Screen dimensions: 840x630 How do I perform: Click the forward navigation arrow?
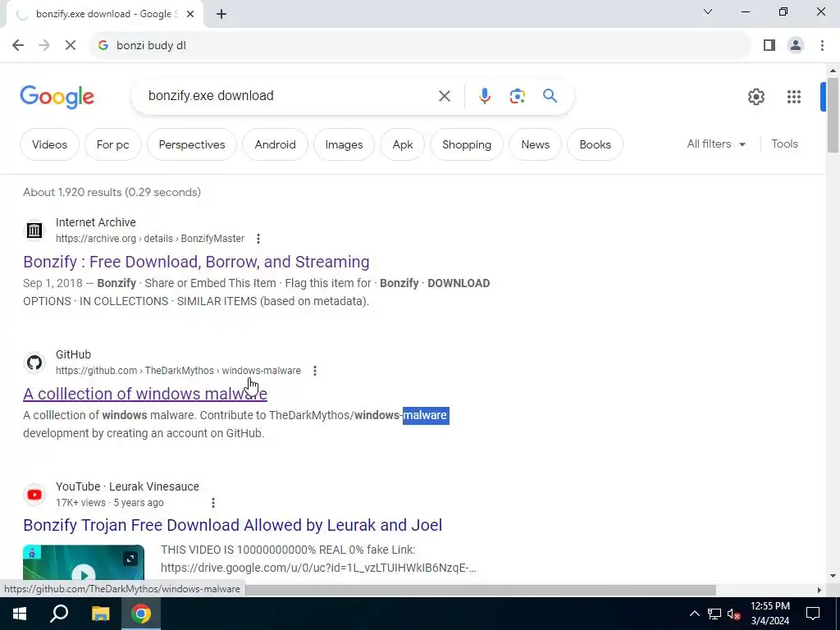coord(44,46)
